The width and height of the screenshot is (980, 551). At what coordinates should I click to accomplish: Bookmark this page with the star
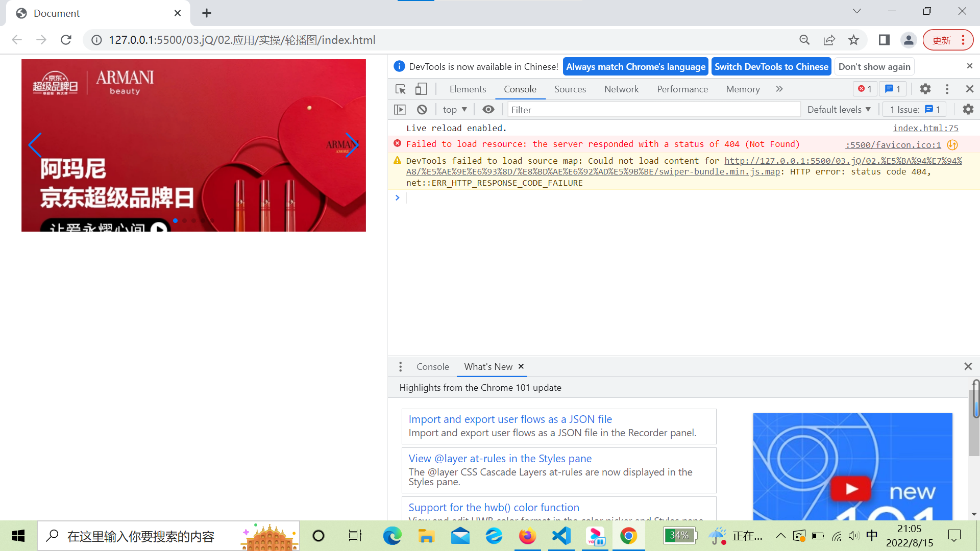(853, 40)
